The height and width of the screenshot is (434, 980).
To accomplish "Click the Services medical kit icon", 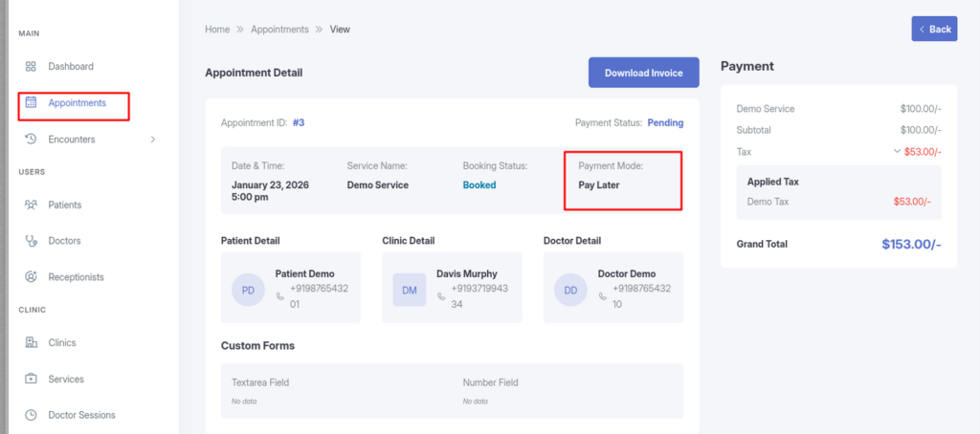I will point(31,380).
